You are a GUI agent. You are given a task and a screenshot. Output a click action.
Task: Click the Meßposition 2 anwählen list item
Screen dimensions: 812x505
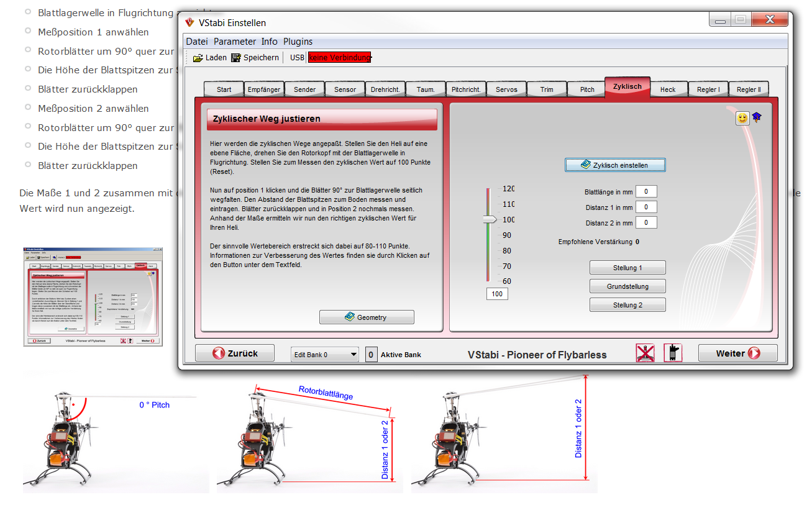click(x=93, y=108)
